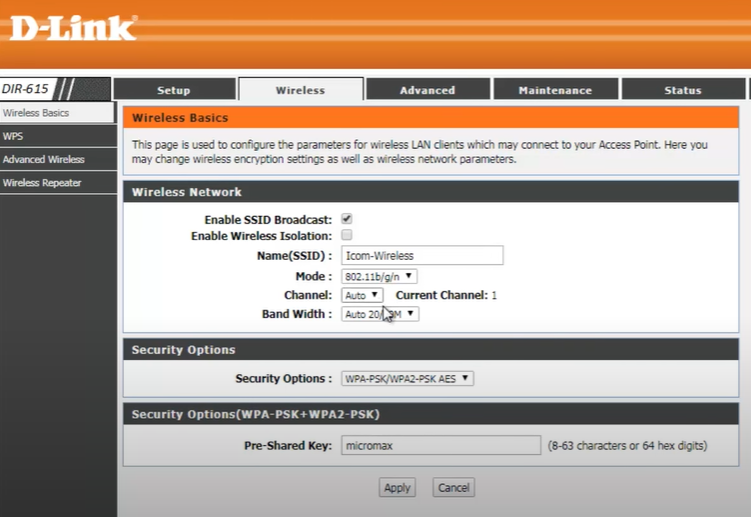Click the DIR-615 model label
This screenshot has height=517, width=751.
click(x=26, y=89)
